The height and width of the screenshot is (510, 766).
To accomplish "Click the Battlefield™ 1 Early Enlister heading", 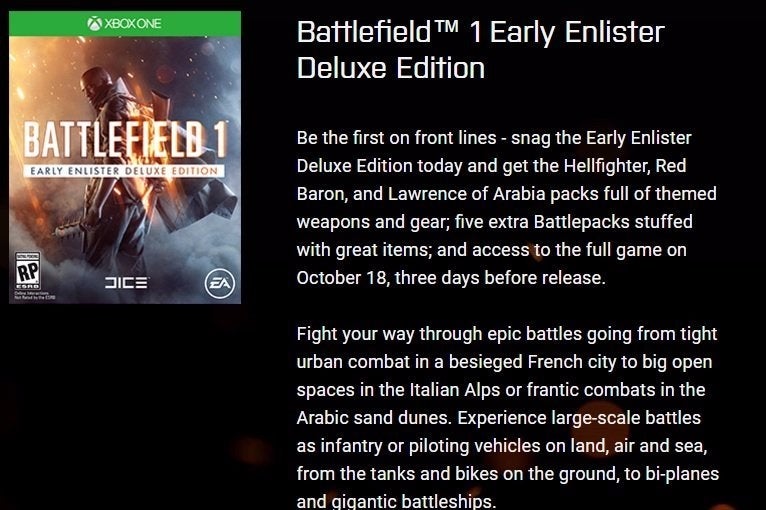I will (x=480, y=32).
